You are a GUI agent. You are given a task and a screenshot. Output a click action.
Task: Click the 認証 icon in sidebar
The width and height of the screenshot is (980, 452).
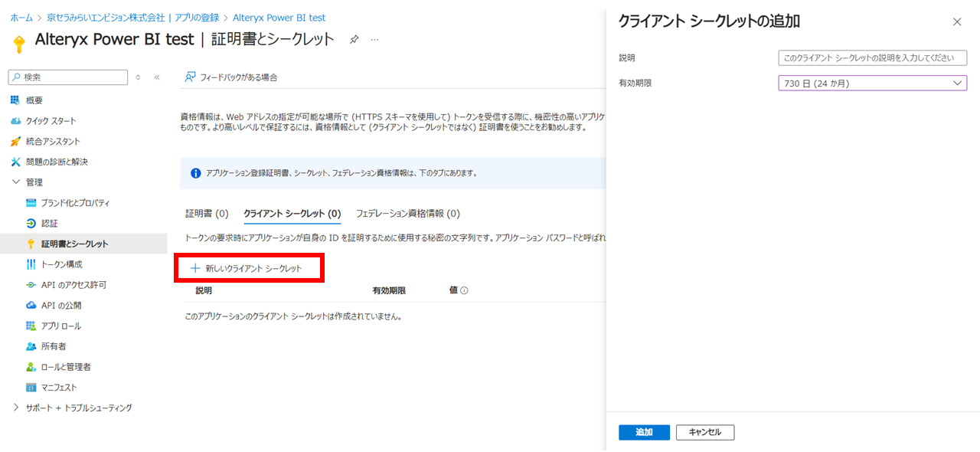point(31,224)
